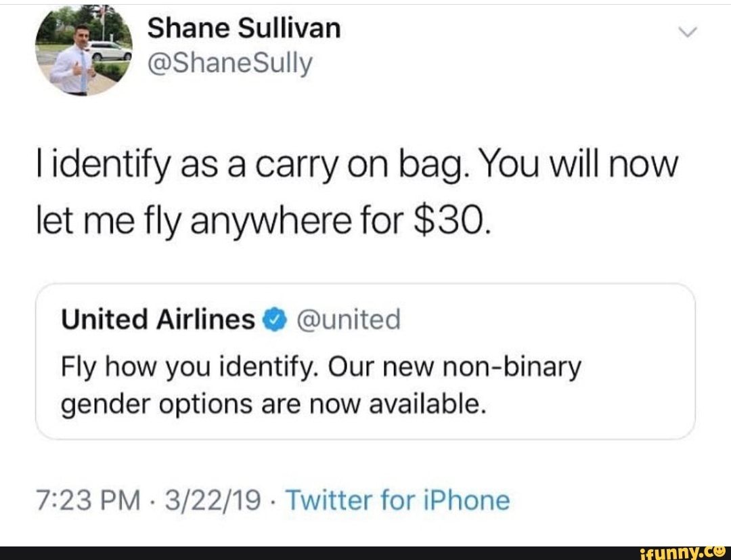The width and height of the screenshot is (731, 560).
Task: Click the blue verified badge beside United Airlines
Action: (x=274, y=320)
